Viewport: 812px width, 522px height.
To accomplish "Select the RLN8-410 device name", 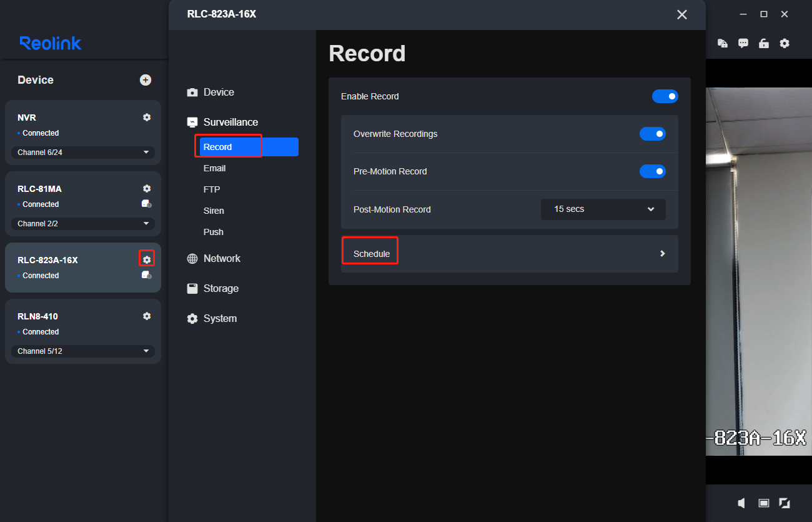I will click(x=37, y=316).
